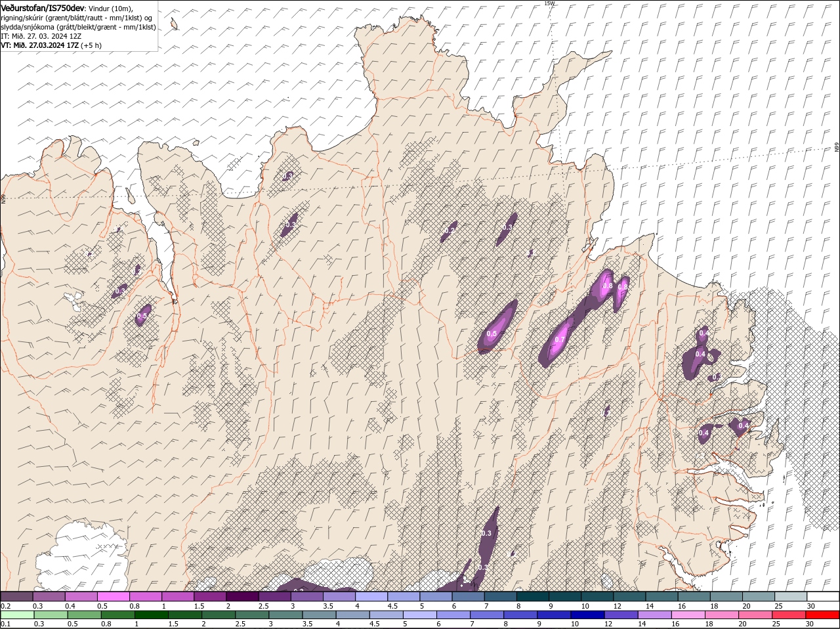The image size is (840, 629).
Task: Select the light green swatch between 0.3 and 0.5 in the green scale
Action: pos(51,615)
